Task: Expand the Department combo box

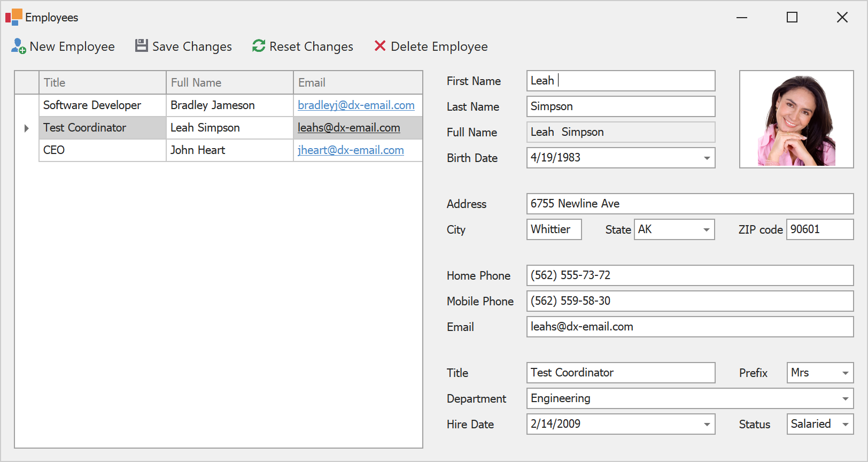Action: tap(845, 399)
